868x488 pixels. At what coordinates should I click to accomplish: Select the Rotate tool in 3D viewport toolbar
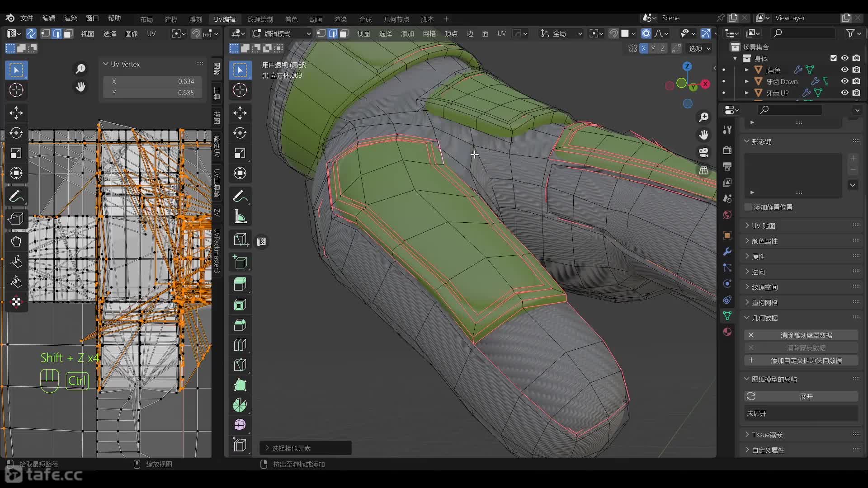pos(240,133)
